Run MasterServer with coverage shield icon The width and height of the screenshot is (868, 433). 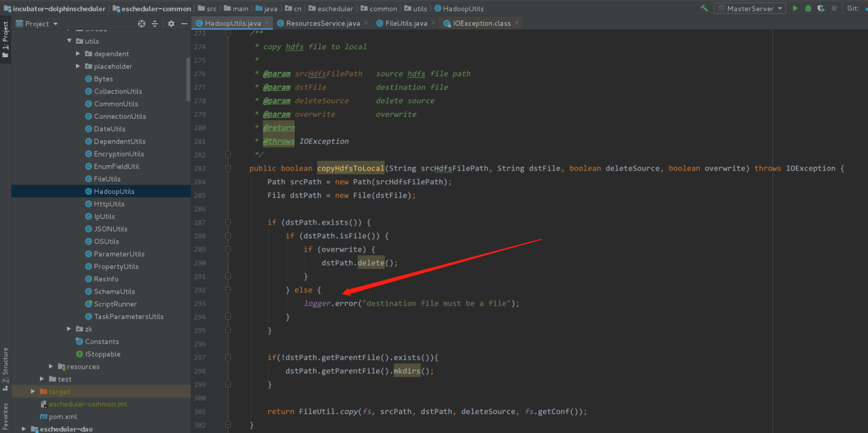point(821,8)
